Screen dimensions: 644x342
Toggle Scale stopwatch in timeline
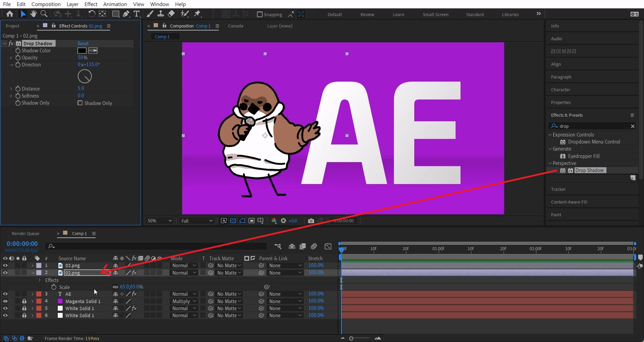54,287
